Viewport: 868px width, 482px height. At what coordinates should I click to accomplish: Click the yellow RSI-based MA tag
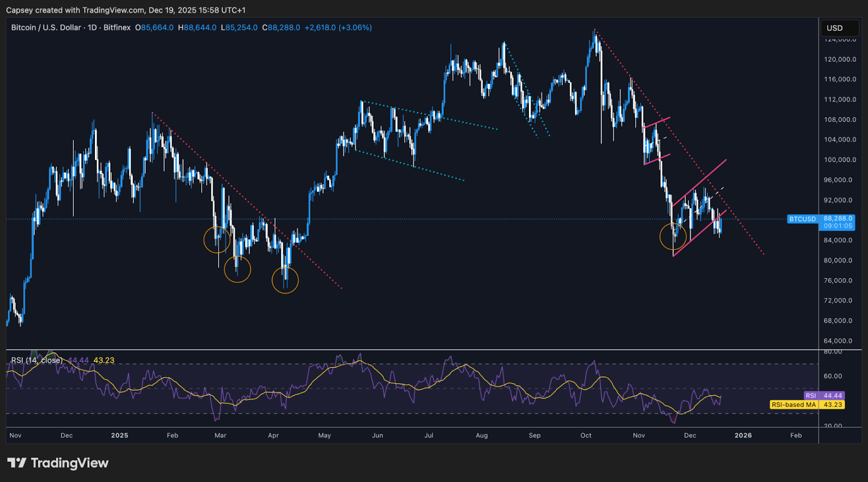(807, 404)
